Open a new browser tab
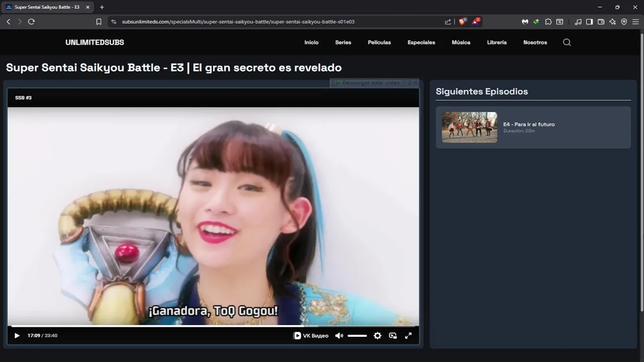 102,7
